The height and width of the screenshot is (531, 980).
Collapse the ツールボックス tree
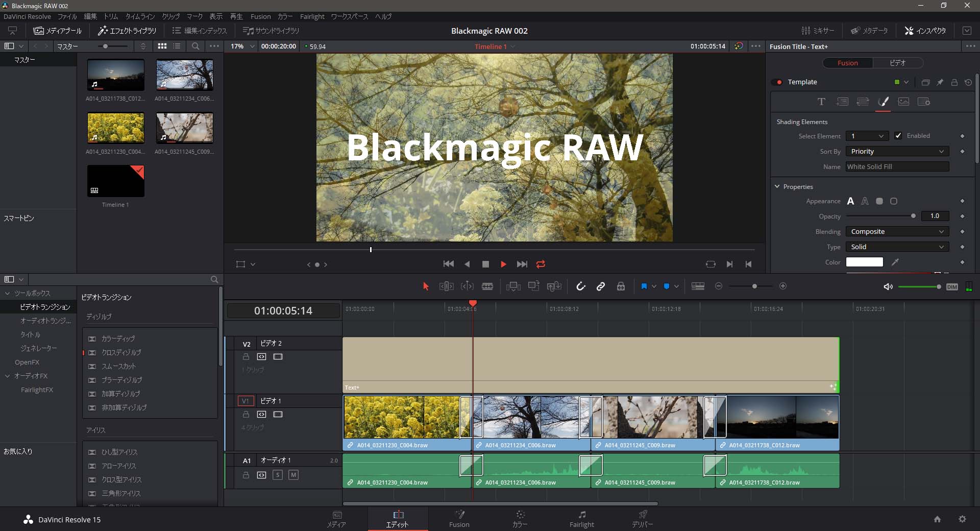click(x=8, y=293)
